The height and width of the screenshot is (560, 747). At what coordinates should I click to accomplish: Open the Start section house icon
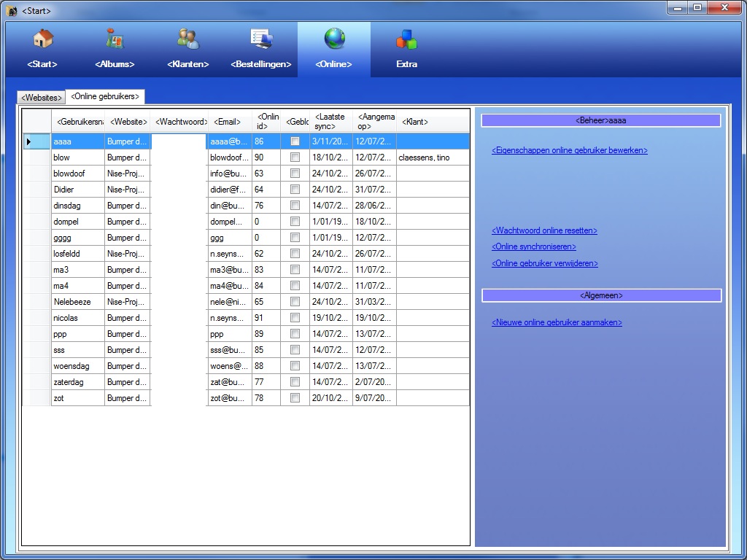point(43,39)
